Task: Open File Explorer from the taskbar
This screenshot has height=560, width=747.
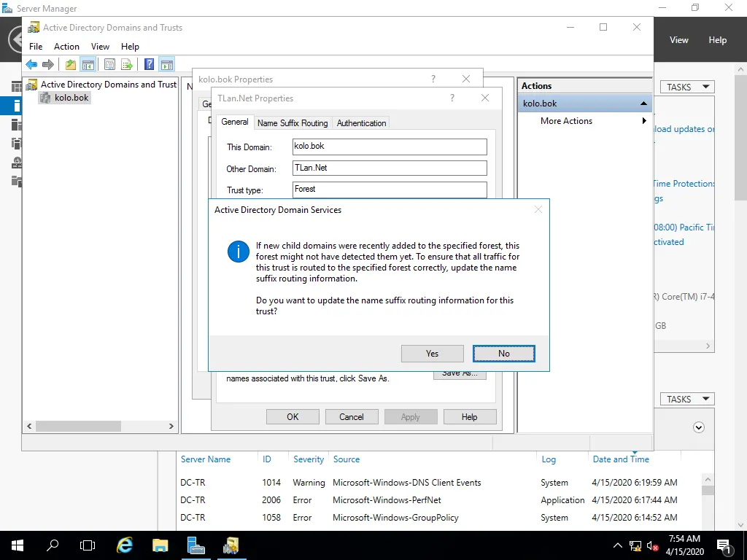Action: tap(160, 545)
